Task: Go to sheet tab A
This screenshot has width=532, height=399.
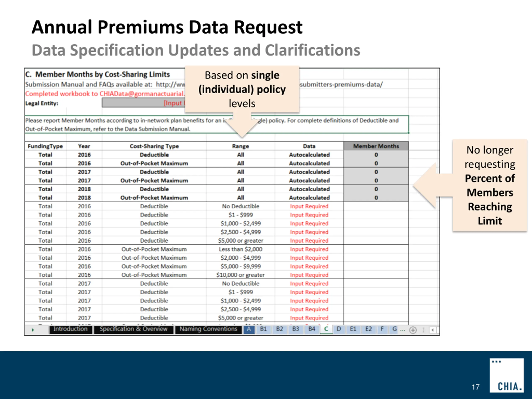Action: click(249, 329)
